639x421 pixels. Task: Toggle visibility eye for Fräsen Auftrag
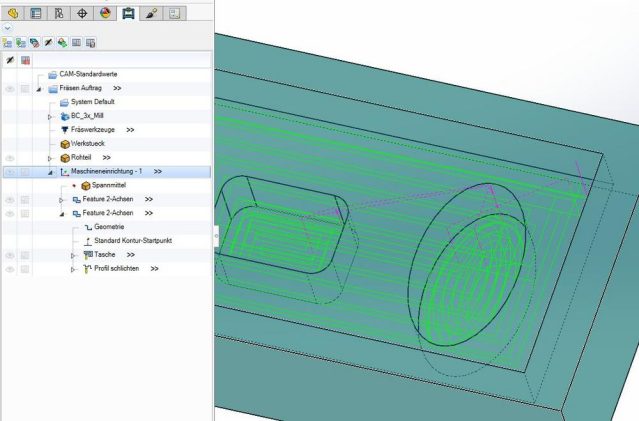click(10, 88)
